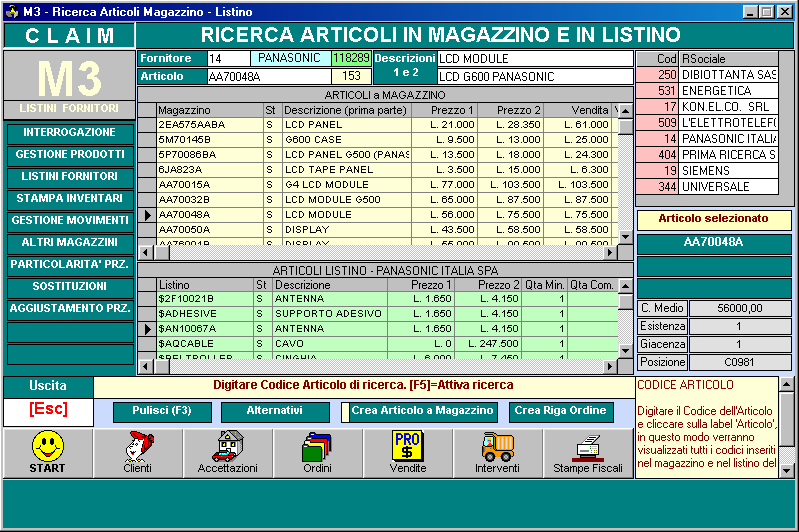Click the description field LCD MODULE

pos(535,58)
